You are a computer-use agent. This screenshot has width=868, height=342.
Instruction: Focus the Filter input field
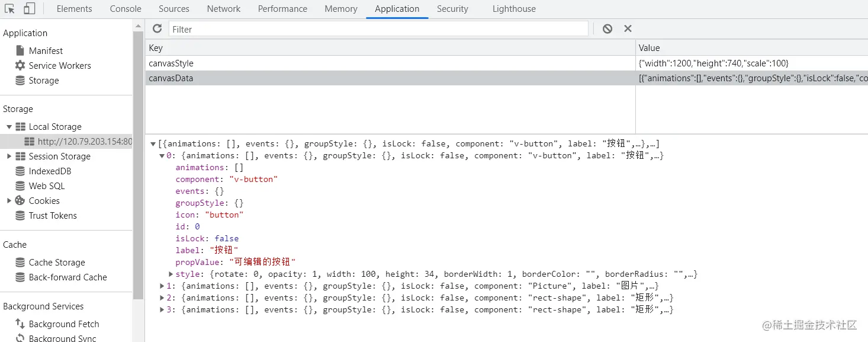378,29
